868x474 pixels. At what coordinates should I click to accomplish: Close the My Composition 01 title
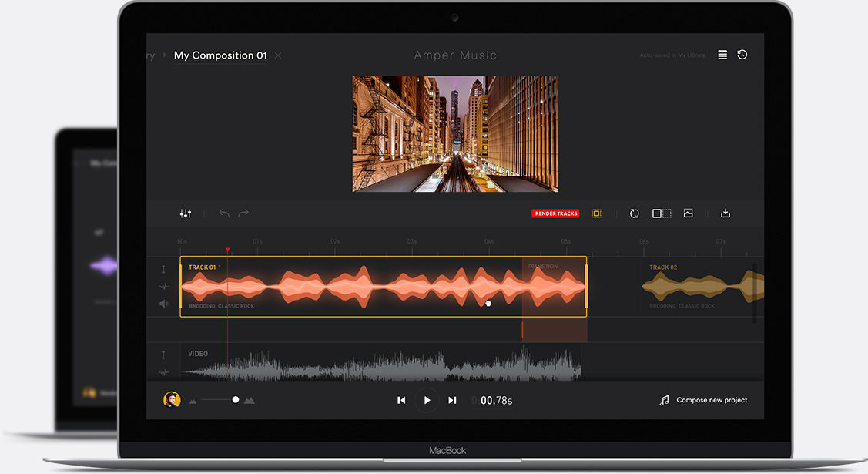278,55
